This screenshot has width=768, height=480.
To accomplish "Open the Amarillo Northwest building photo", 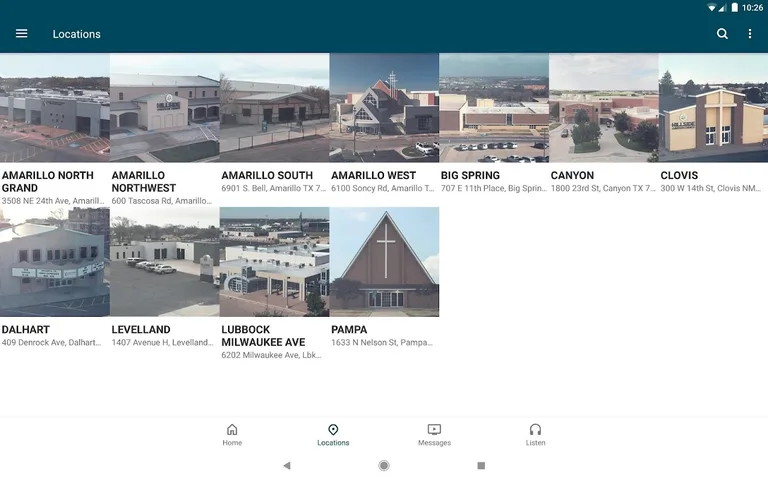I will [x=165, y=108].
